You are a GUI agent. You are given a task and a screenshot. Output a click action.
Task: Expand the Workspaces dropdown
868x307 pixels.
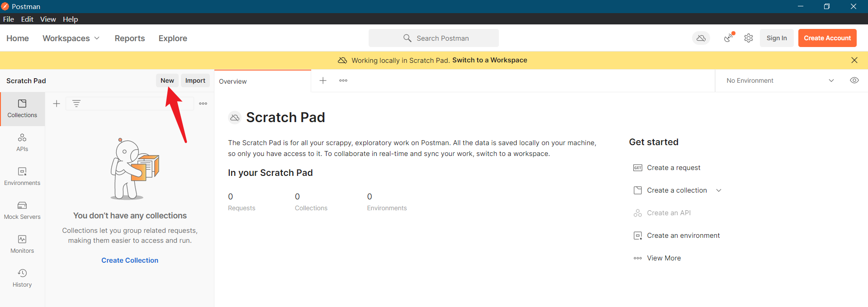pos(71,38)
